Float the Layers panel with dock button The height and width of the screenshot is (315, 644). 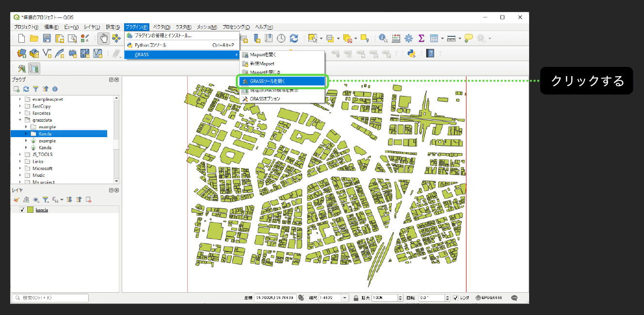(x=112, y=190)
